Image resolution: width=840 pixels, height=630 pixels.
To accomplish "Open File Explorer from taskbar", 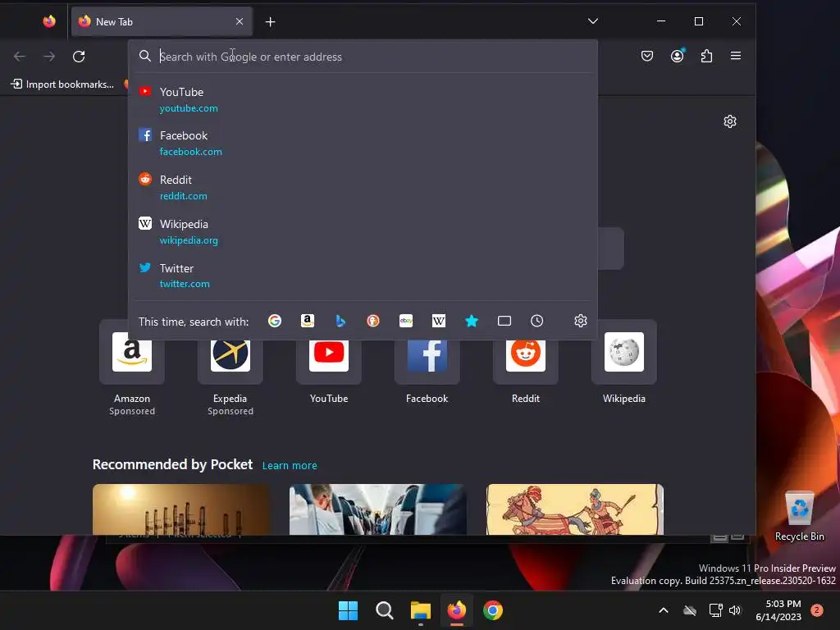I will pos(421,610).
